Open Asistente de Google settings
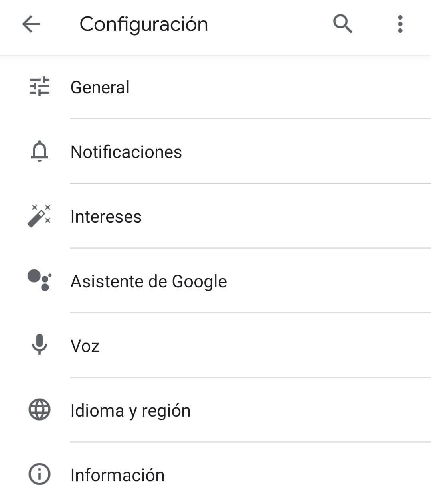The height and width of the screenshot is (504, 431). coord(148,281)
